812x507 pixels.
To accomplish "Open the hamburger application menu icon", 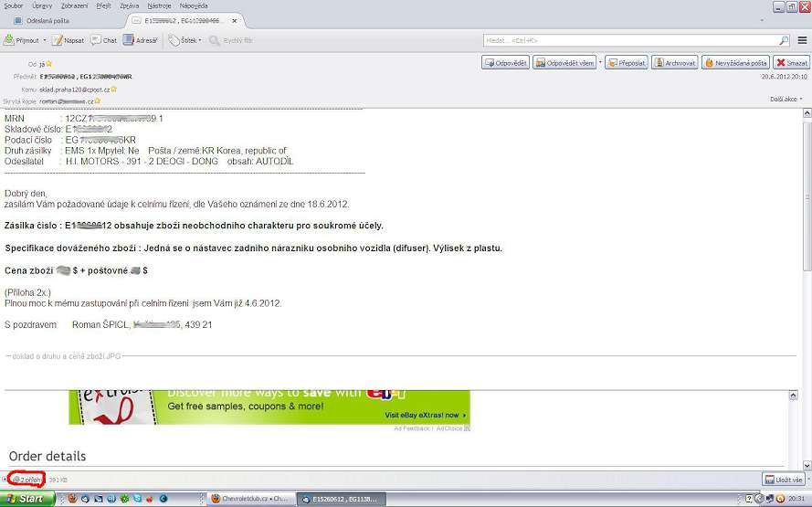I will point(802,40).
